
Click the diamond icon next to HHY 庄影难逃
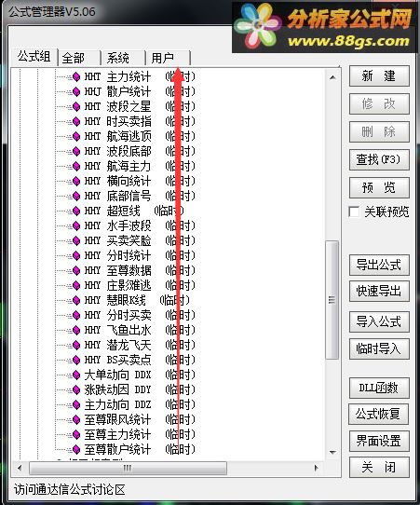(x=76, y=285)
